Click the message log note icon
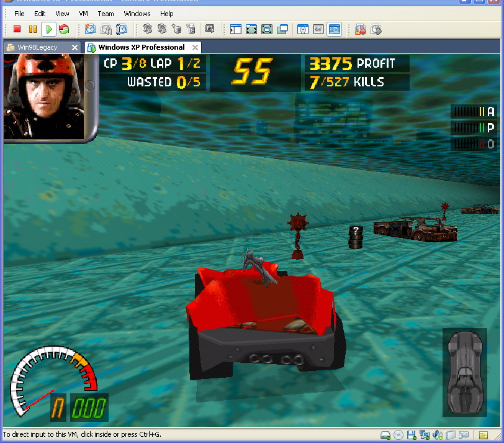Screen dimensions: 504x443 [484, 436]
